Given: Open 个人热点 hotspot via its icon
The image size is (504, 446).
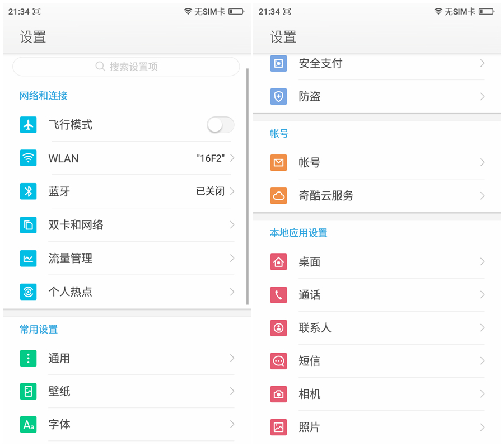Looking at the screenshot, I should pos(28,292).
